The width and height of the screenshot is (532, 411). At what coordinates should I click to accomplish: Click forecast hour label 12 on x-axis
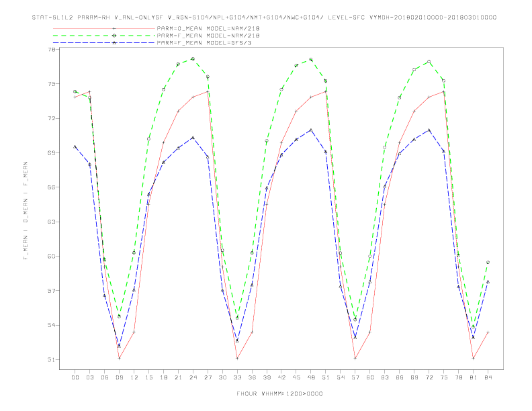134,377
